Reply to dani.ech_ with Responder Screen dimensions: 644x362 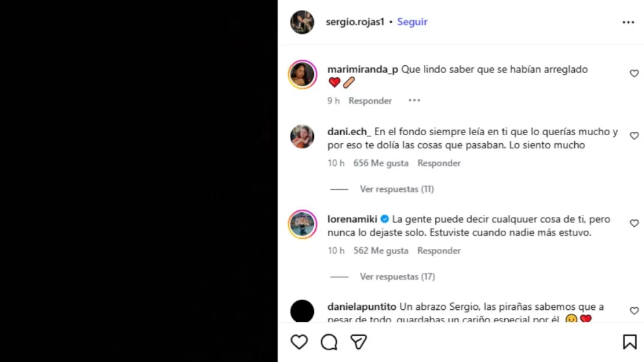pos(438,163)
